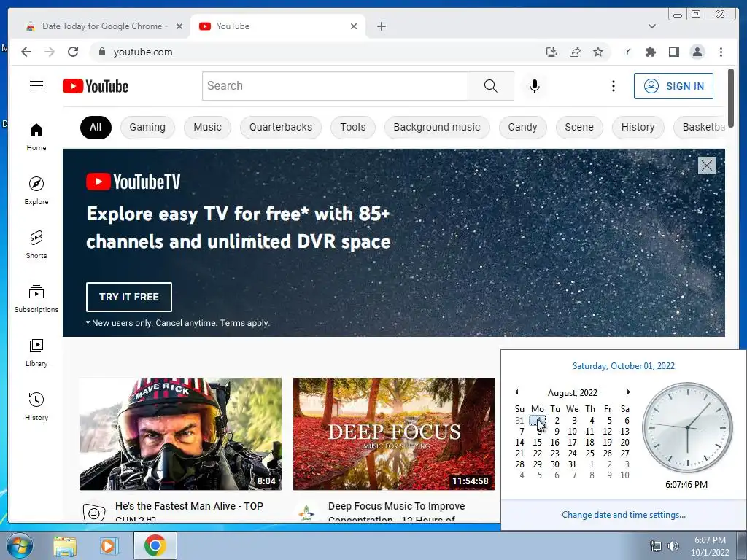Image resolution: width=747 pixels, height=560 pixels.
Task: Click in the YouTube Search box
Action: click(x=335, y=86)
